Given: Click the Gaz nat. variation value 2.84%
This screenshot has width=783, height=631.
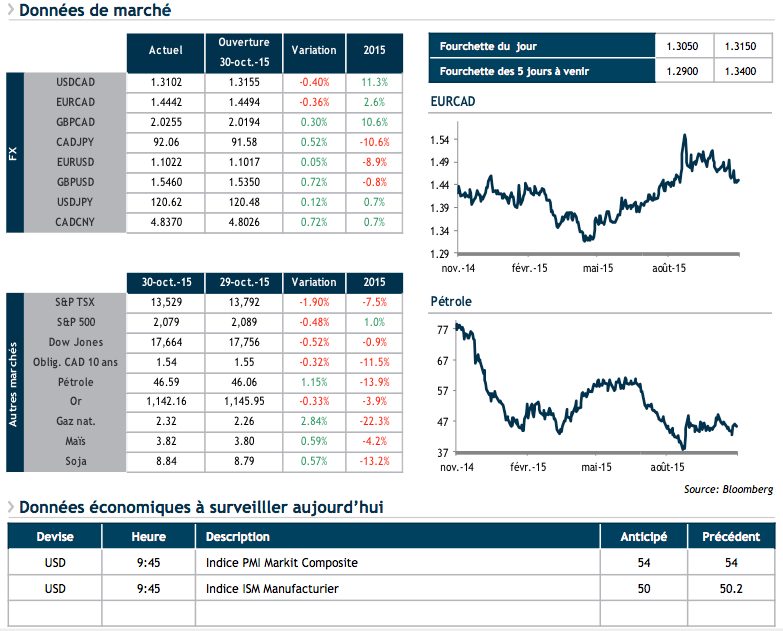Looking at the screenshot, I should click(315, 421).
